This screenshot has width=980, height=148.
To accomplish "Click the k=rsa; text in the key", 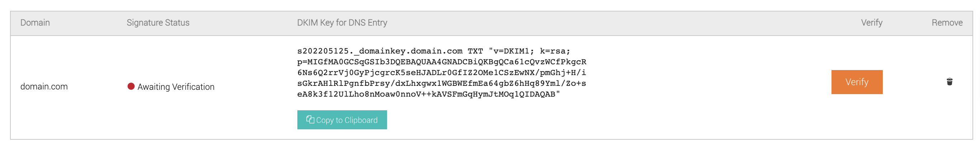I will point(555,51).
